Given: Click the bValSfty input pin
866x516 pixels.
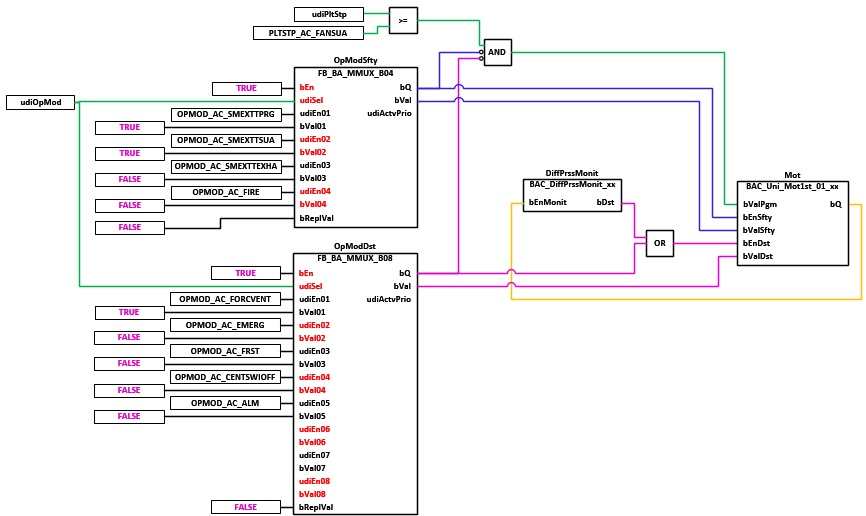Looking at the screenshot, I should click(759, 230).
